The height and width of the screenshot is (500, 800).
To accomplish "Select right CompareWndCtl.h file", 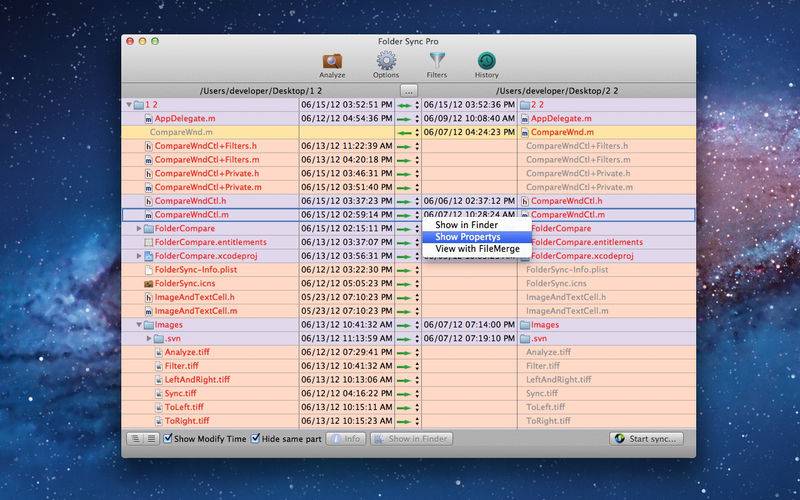I will click(566, 202).
